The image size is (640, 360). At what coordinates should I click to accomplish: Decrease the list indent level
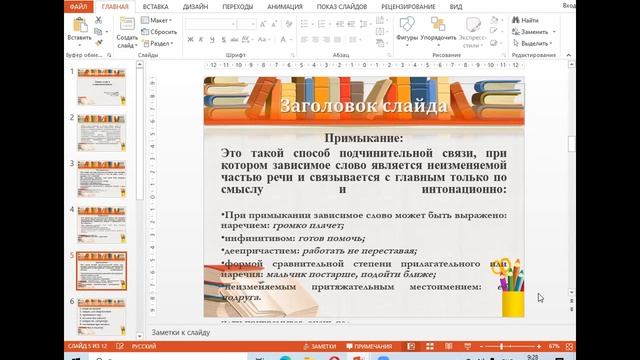point(340,24)
